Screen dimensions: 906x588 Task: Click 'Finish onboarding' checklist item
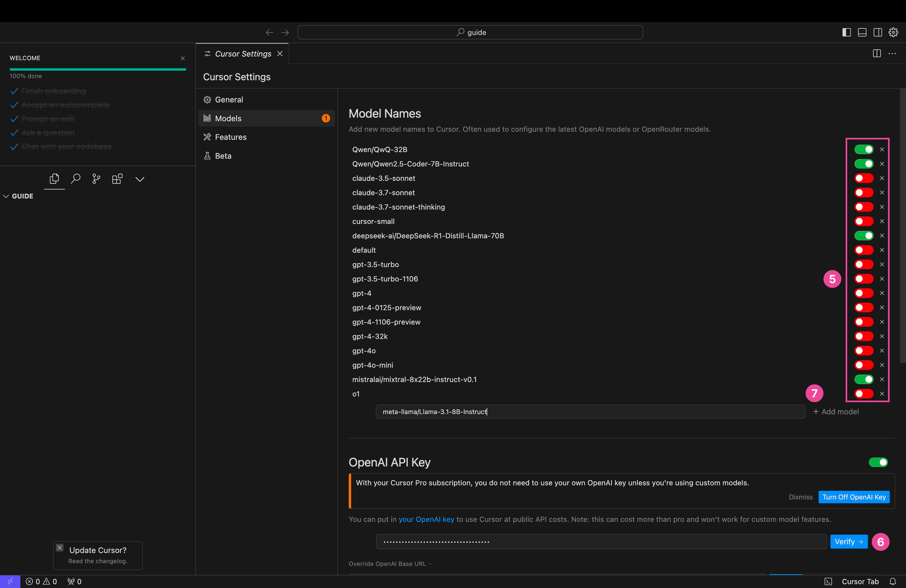click(54, 91)
